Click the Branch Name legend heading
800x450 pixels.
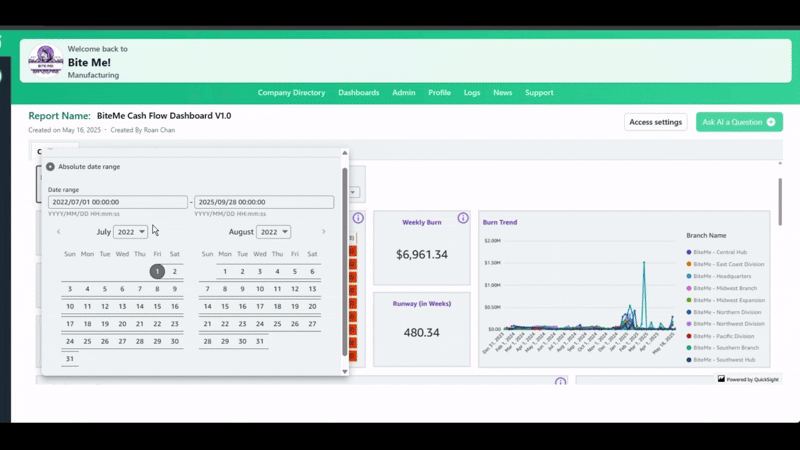(706, 236)
